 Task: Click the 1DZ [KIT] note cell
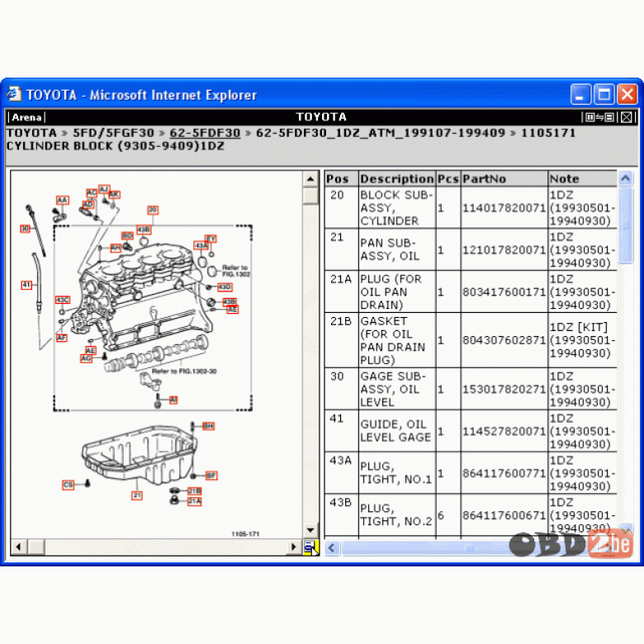pyautogui.click(x=582, y=340)
